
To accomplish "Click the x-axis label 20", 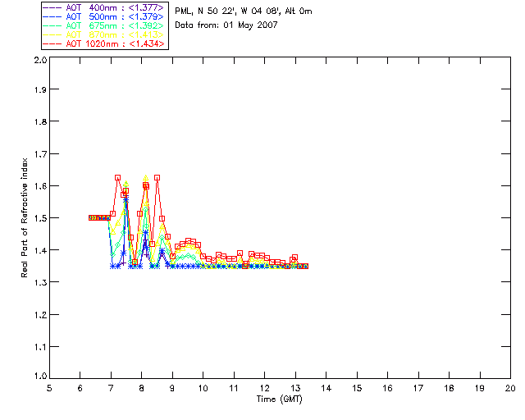I will coord(510,388).
